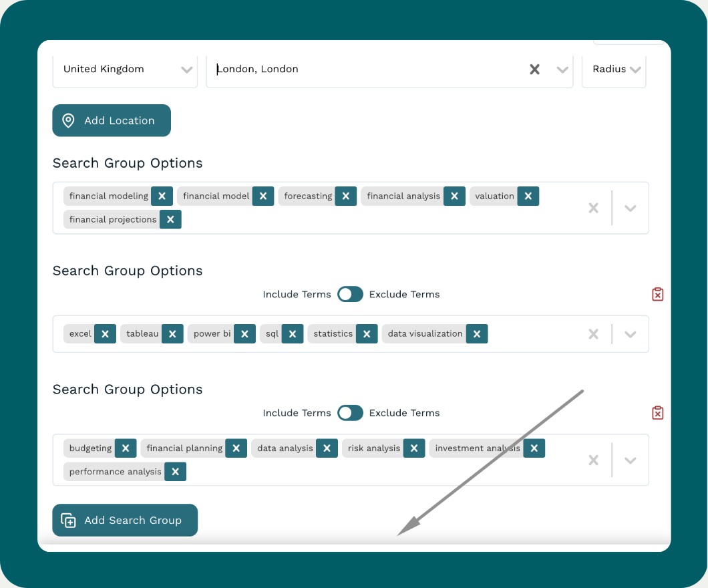Remove the 'financial modeling' tag
Viewport: 708px width, 588px height.
tap(162, 196)
